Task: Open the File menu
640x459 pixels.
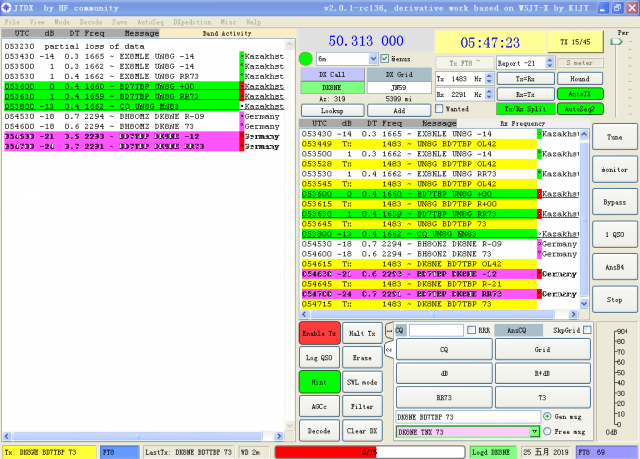Action: coord(12,22)
